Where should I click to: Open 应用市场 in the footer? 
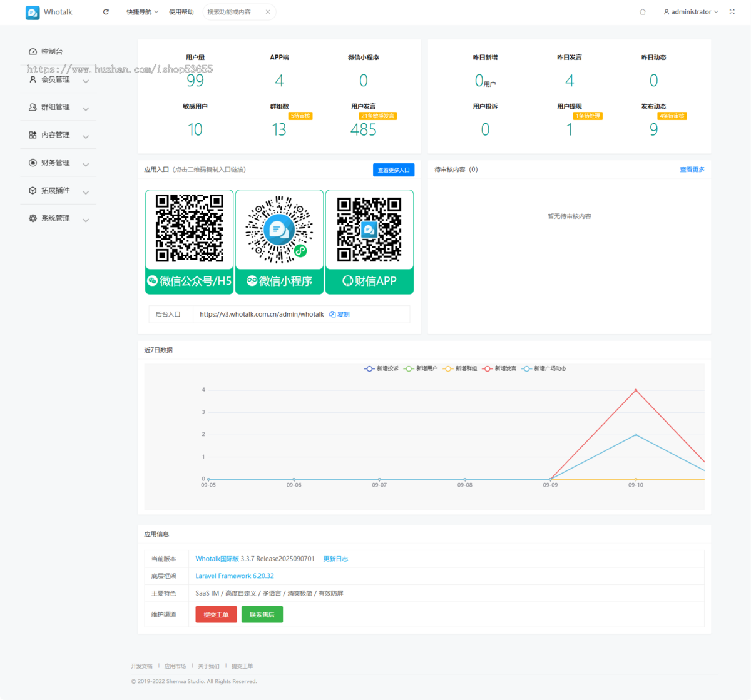coord(175,666)
